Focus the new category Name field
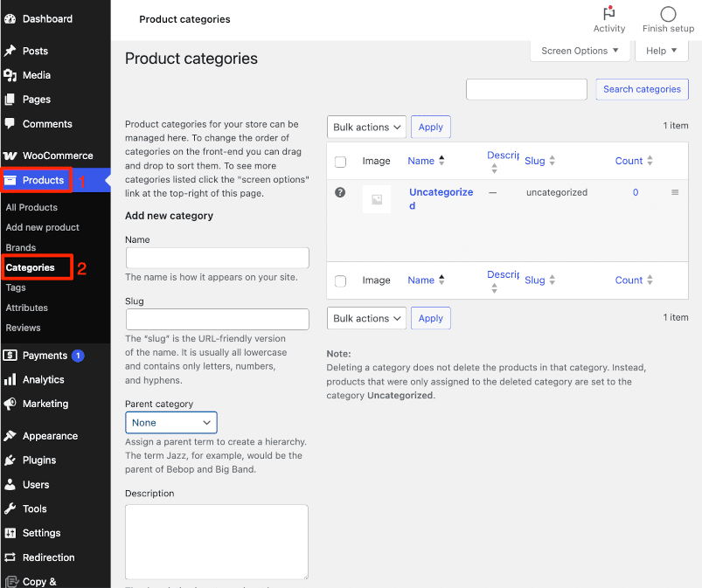This screenshot has width=702, height=588. pos(217,258)
